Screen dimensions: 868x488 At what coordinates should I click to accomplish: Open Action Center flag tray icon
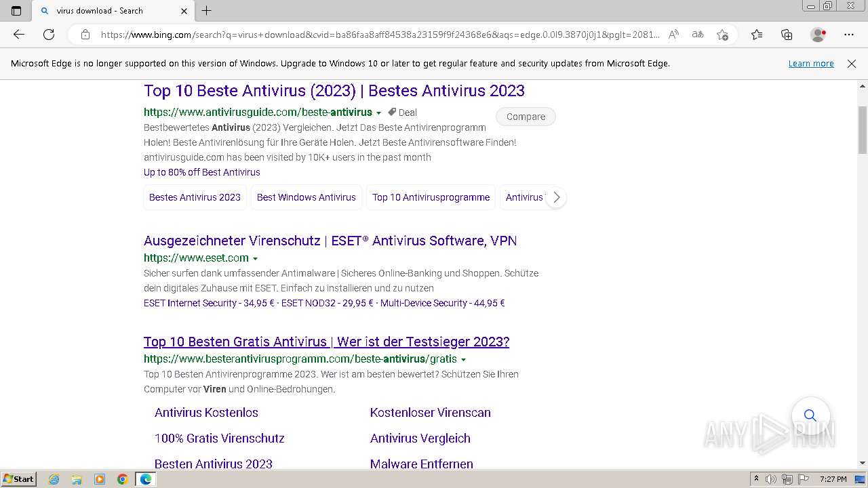(802, 479)
